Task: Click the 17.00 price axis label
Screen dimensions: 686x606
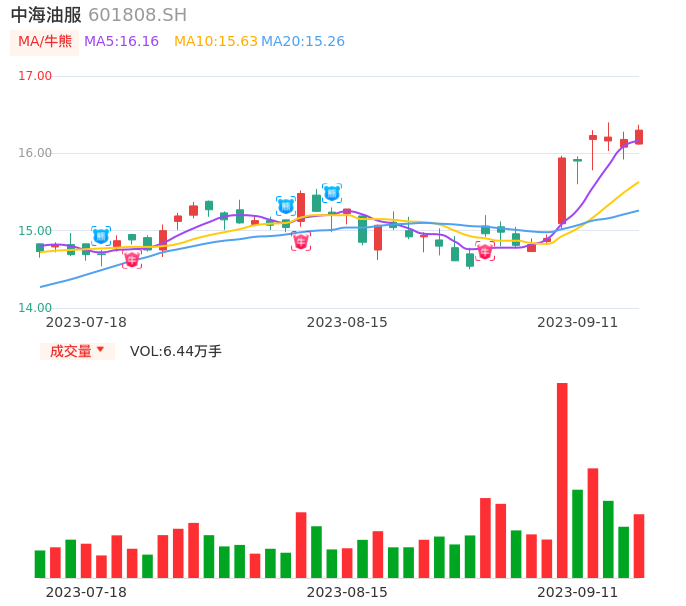Action: [35, 76]
